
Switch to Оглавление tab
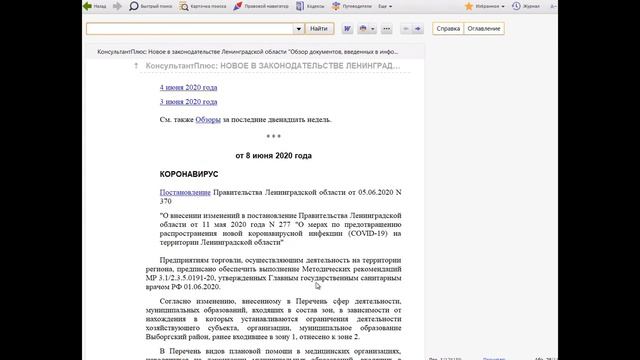pyautogui.click(x=484, y=29)
